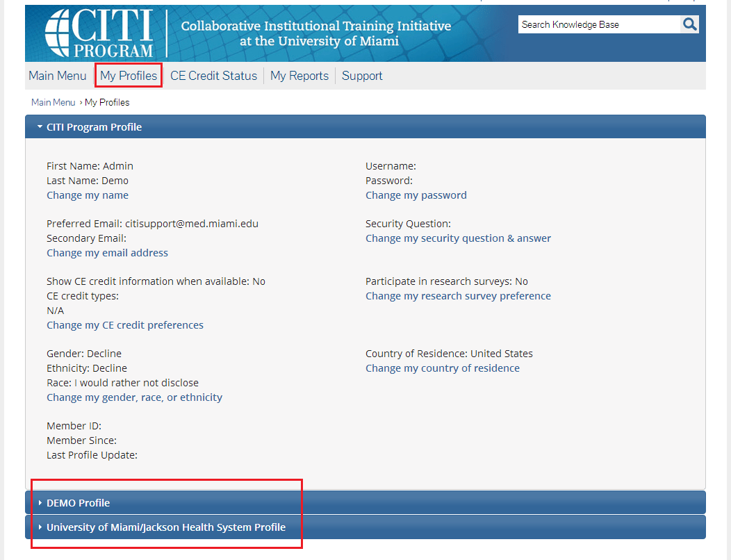Click the search magnifier icon
The width and height of the screenshot is (731, 560).
pos(689,24)
